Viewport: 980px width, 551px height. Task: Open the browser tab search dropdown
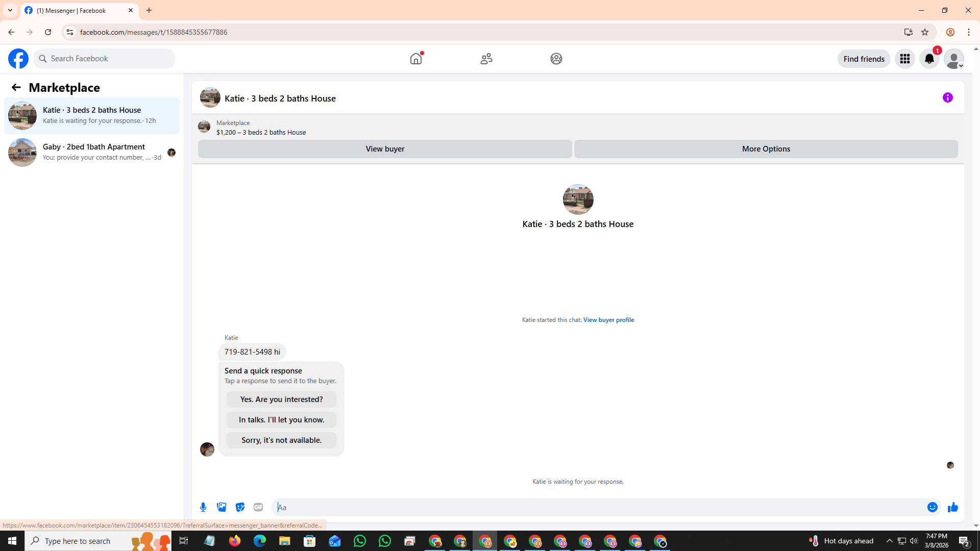[10, 10]
